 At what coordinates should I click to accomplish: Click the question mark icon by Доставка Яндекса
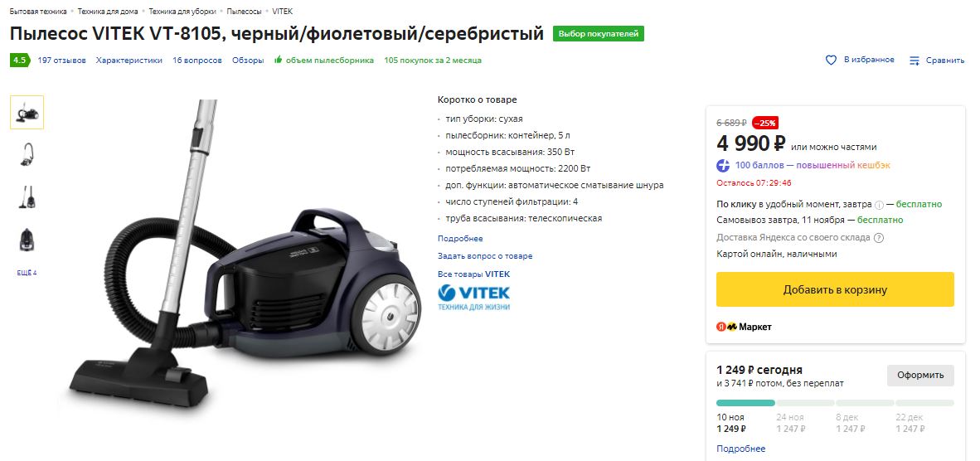(879, 238)
